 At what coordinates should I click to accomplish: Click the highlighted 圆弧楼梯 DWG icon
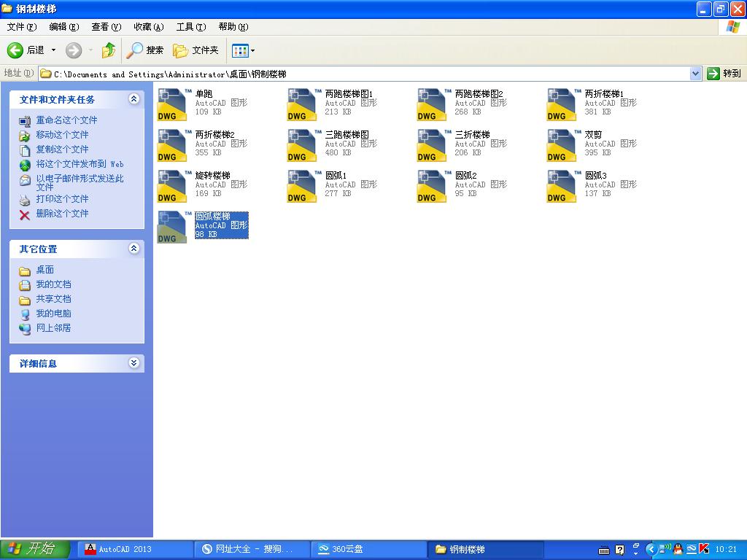(172, 227)
